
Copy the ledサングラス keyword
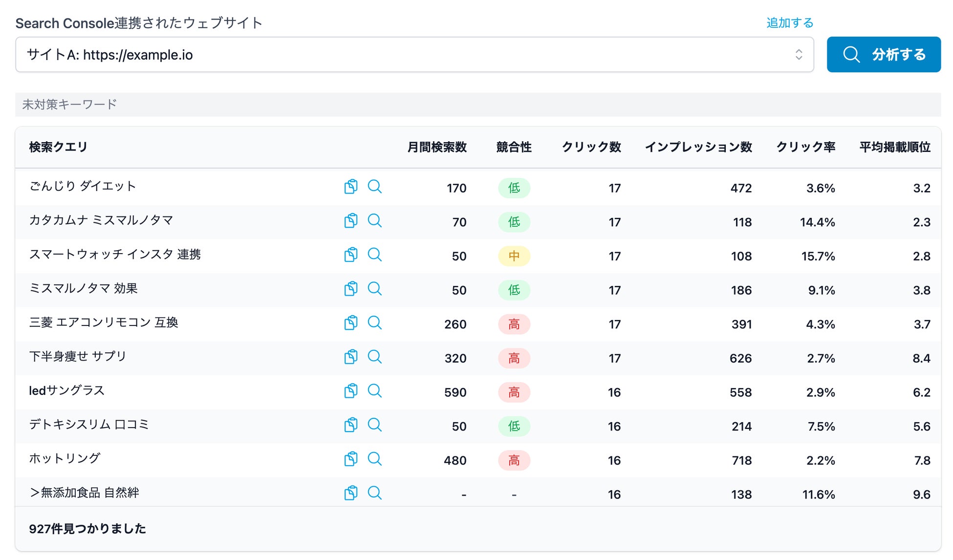point(350,391)
